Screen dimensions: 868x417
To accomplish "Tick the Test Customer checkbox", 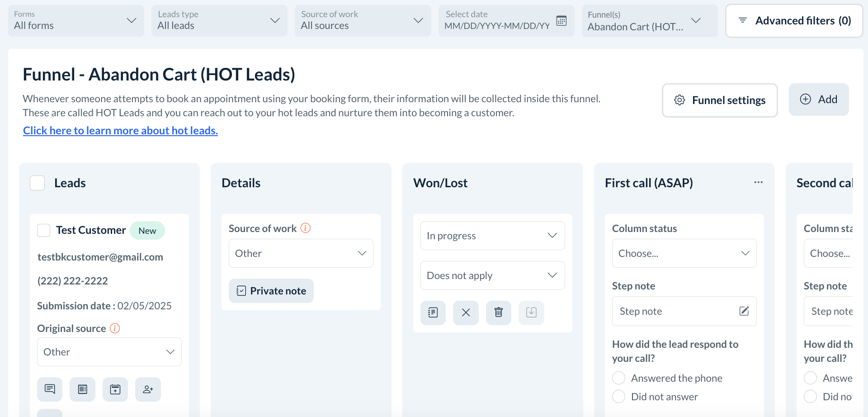I will point(44,230).
